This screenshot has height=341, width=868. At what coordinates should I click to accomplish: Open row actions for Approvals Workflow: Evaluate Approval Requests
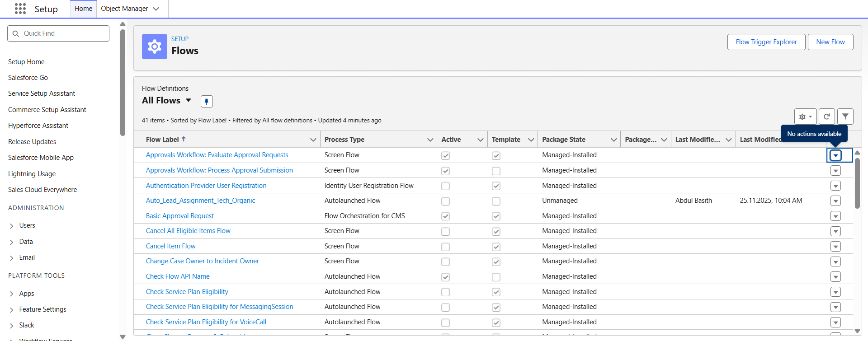[836, 155]
